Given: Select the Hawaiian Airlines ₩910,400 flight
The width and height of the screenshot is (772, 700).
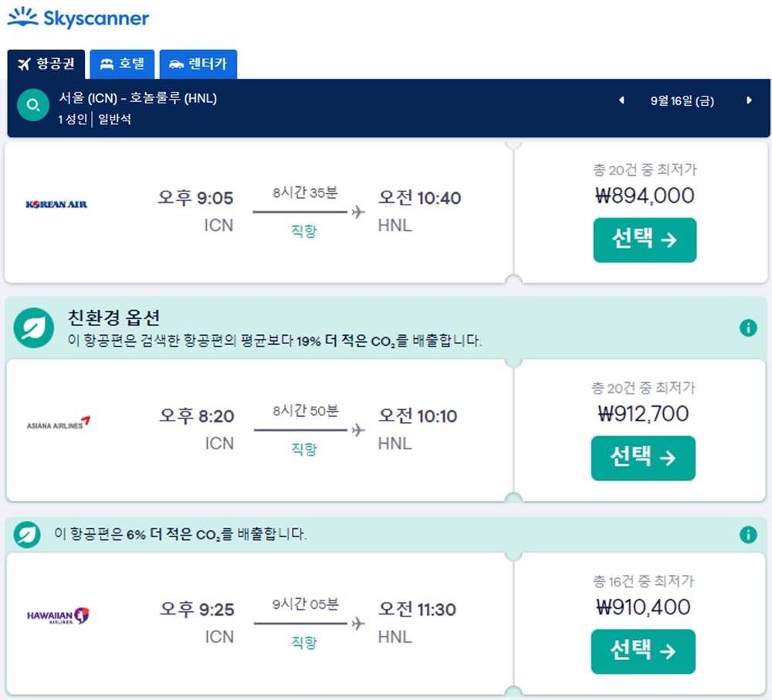Looking at the screenshot, I should tap(645, 651).
